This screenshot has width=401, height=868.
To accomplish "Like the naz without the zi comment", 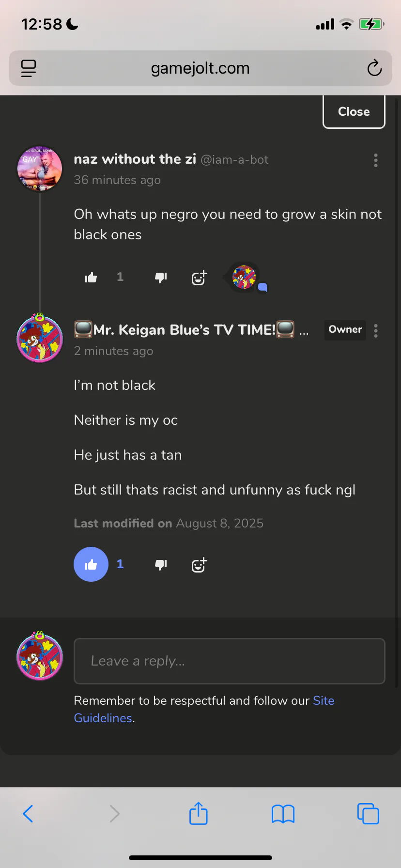I will pos(91,278).
